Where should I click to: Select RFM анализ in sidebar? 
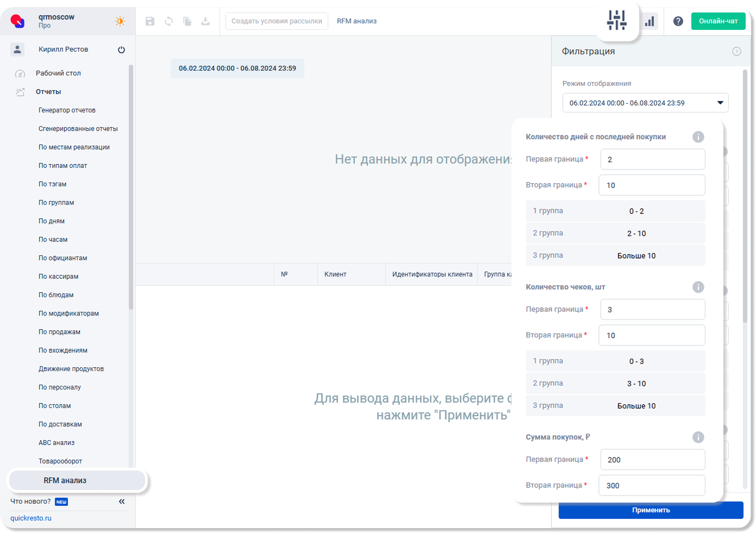77,480
